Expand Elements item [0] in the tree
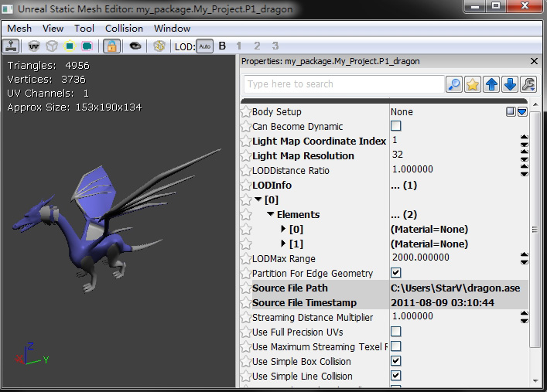The image size is (547, 392). tap(283, 230)
